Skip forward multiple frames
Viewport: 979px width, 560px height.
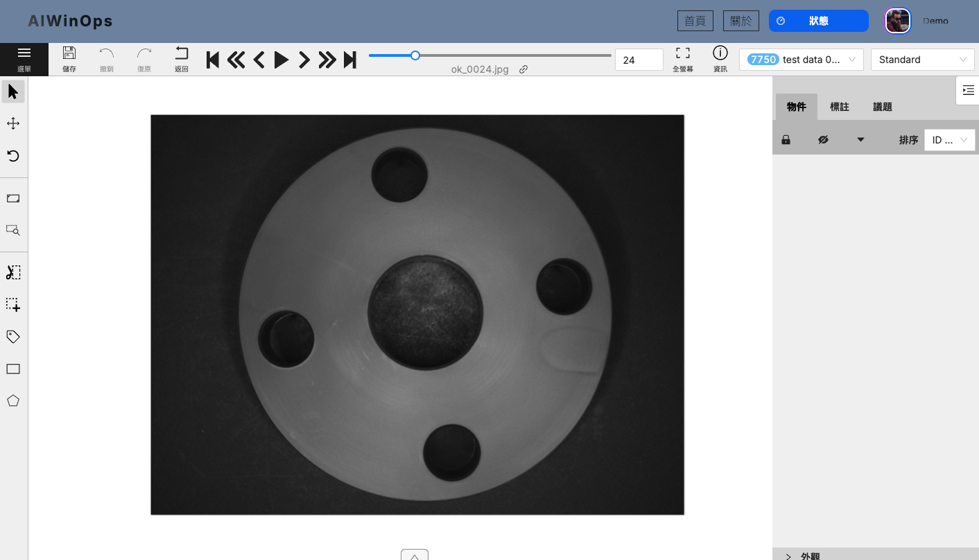[x=327, y=60]
